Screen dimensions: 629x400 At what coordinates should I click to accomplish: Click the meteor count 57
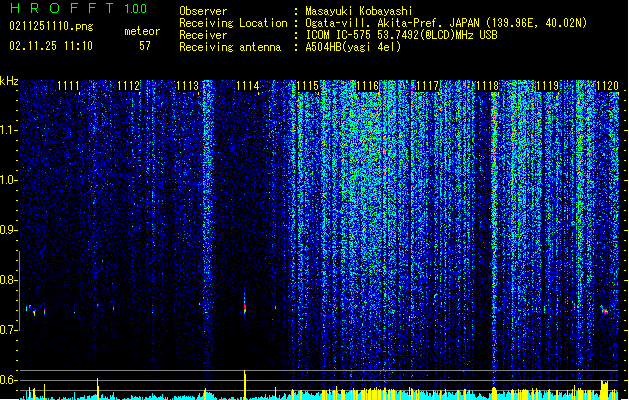point(145,46)
